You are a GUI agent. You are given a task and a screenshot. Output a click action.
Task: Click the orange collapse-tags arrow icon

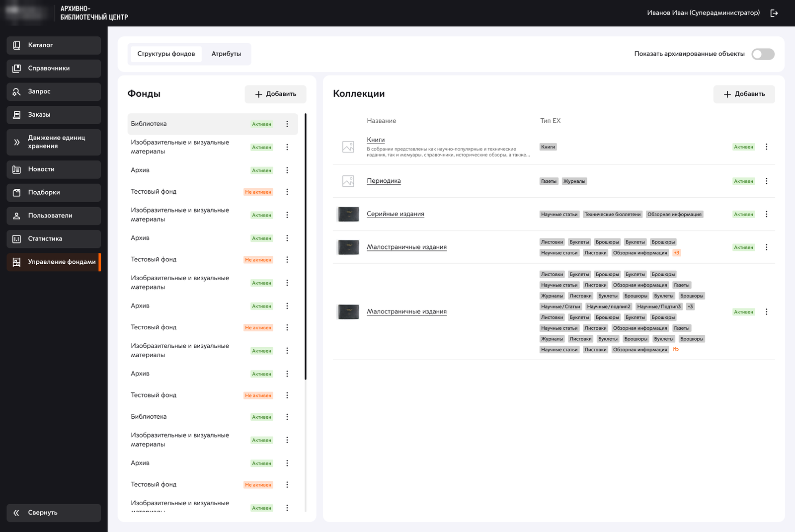pos(676,349)
